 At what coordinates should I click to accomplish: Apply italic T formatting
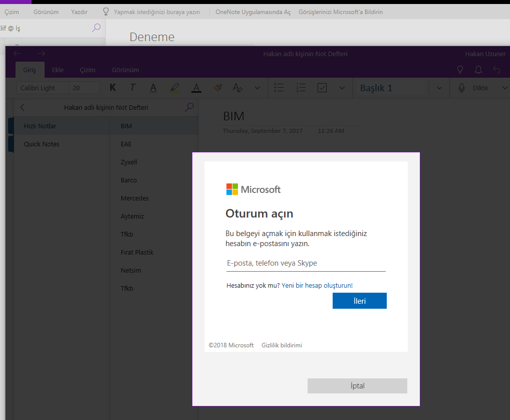coord(133,88)
